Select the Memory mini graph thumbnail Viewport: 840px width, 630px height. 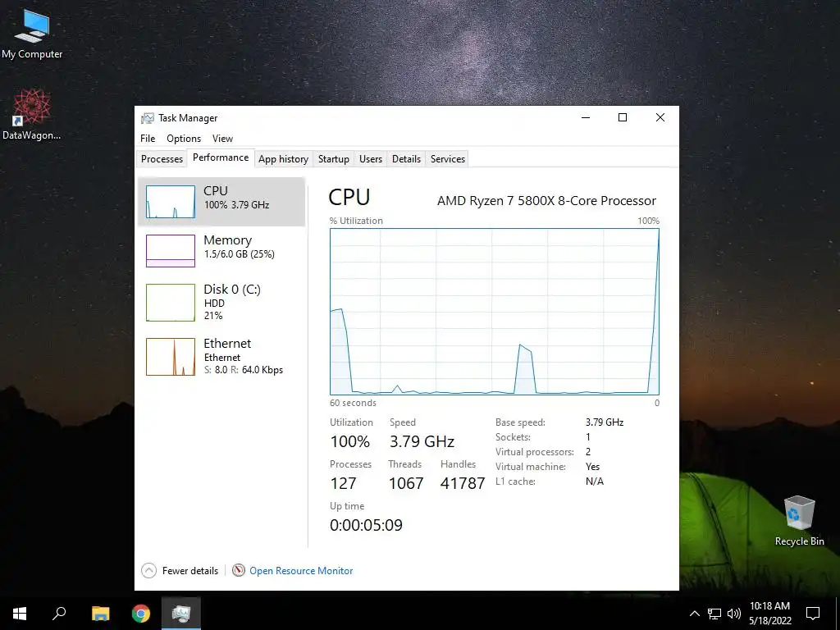pyautogui.click(x=171, y=251)
